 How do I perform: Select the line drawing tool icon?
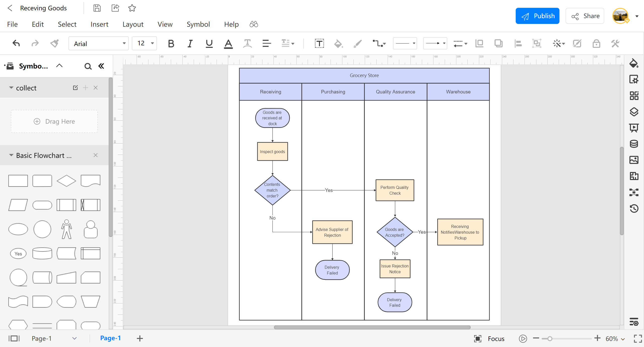click(x=358, y=44)
